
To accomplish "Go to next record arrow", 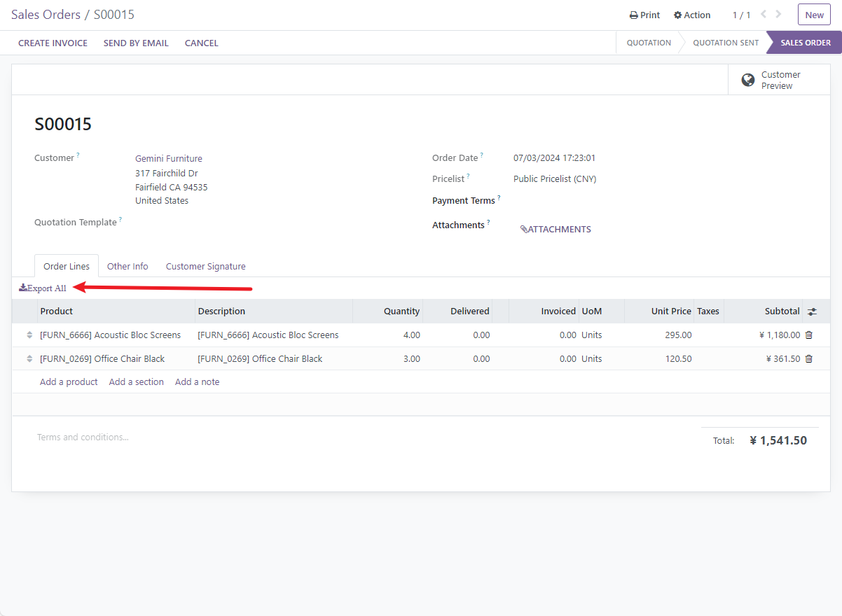I will 779,15.
